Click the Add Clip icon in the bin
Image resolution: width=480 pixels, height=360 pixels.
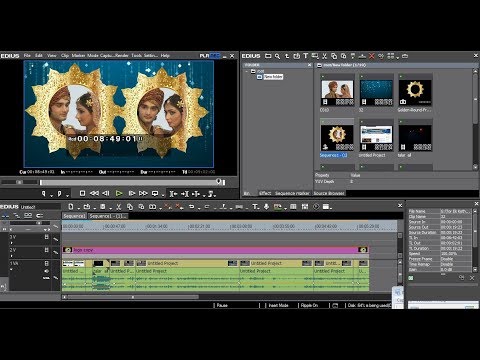pos(296,56)
